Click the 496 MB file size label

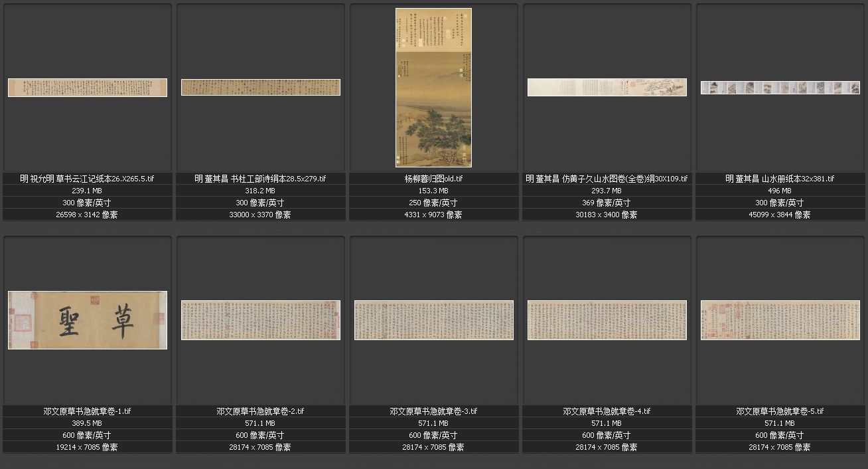point(780,191)
